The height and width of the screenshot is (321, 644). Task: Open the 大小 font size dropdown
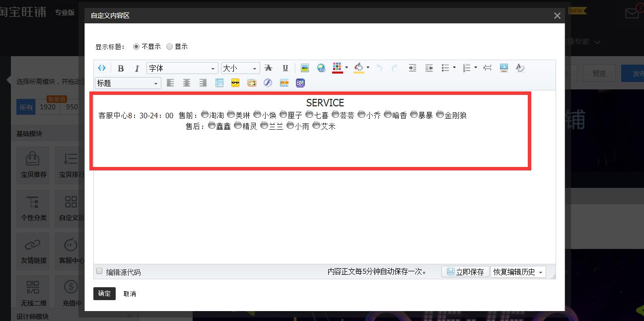click(240, 69)
